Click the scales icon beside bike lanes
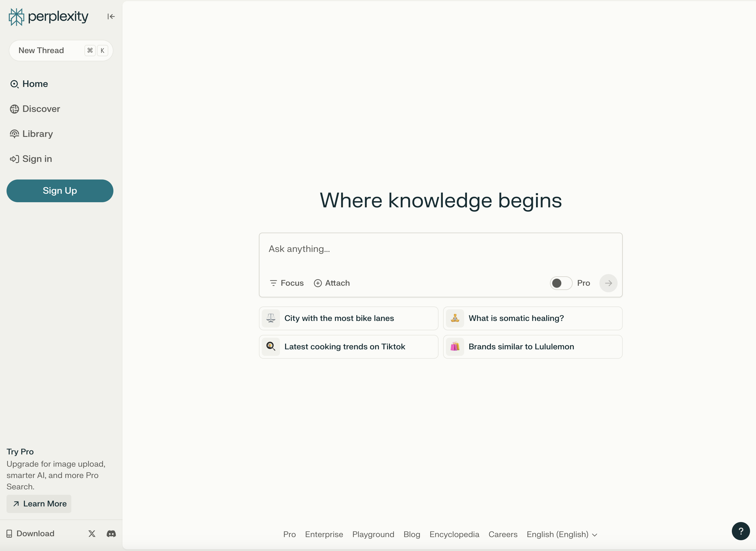This screenshot has width=756, height=551. click(x=271, y=318)
